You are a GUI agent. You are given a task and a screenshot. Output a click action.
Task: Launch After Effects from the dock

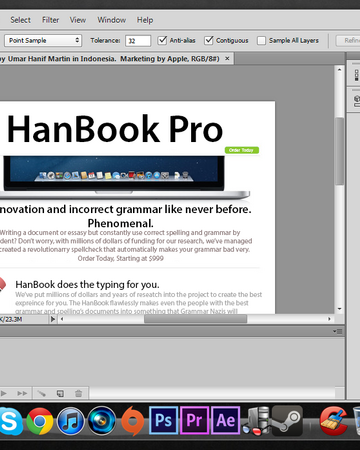[226, 421]
